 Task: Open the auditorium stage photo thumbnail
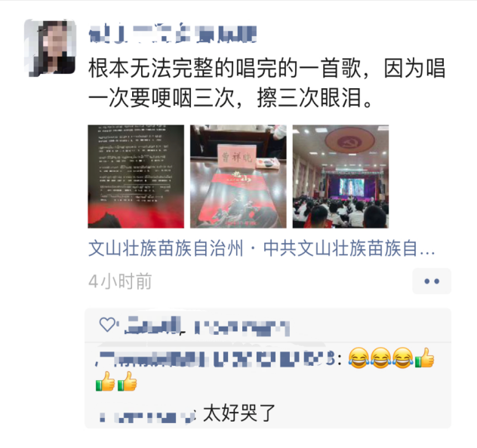[340, 176]
